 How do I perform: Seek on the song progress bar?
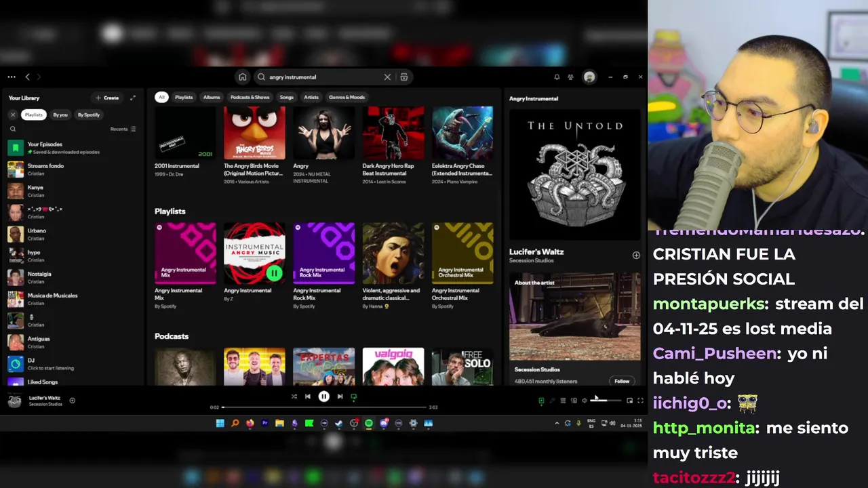[325, 407]
